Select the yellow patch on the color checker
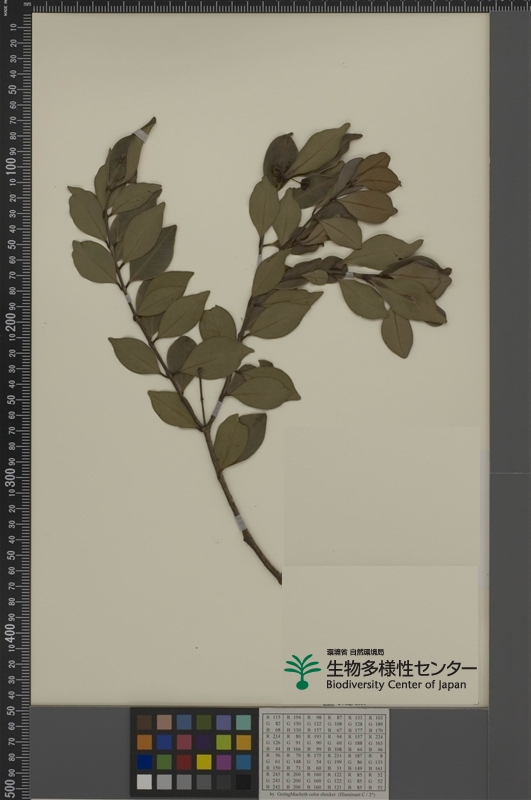The image size is (531, 800). (x=204, y=762)
